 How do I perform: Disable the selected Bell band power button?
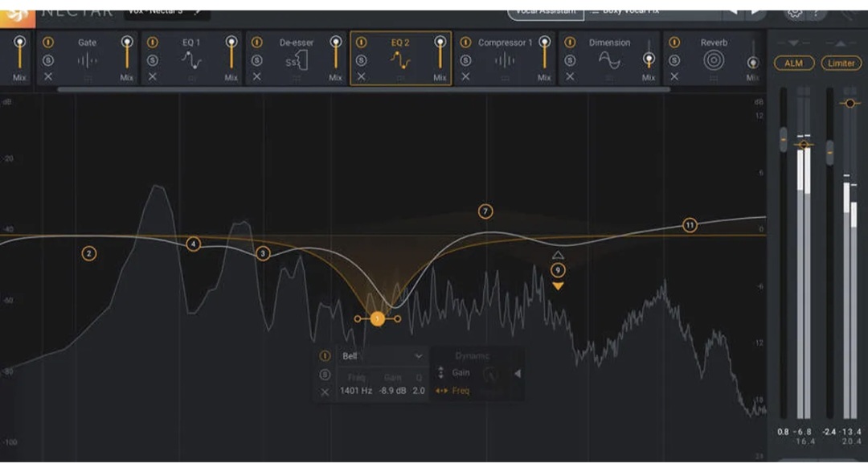tap(325, 356)
